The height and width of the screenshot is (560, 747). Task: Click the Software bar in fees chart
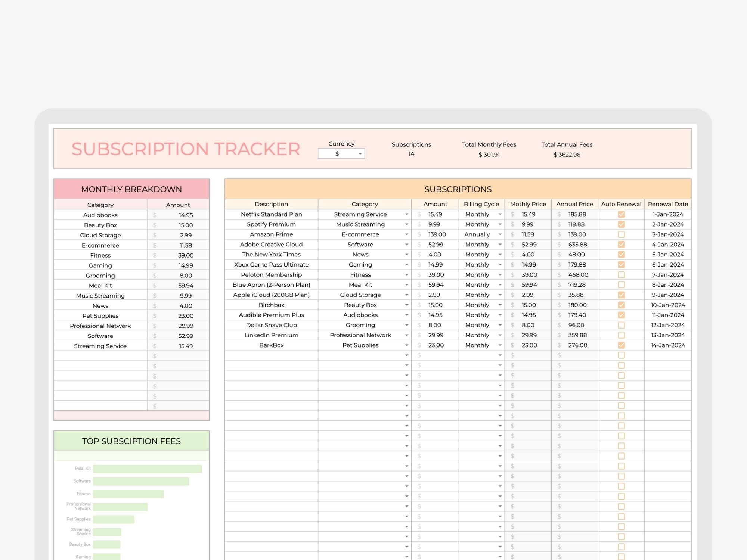pyautogui.click(x=141, y=481)
